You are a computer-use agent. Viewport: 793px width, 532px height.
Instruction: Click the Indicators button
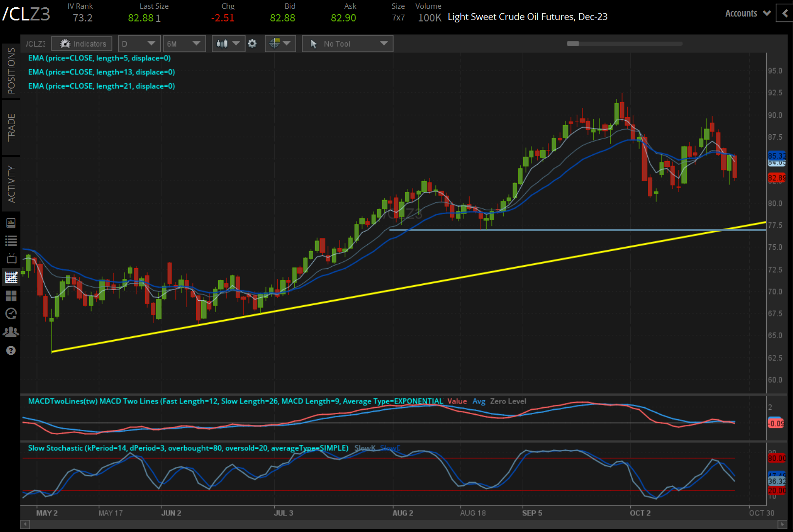[82, 44]
